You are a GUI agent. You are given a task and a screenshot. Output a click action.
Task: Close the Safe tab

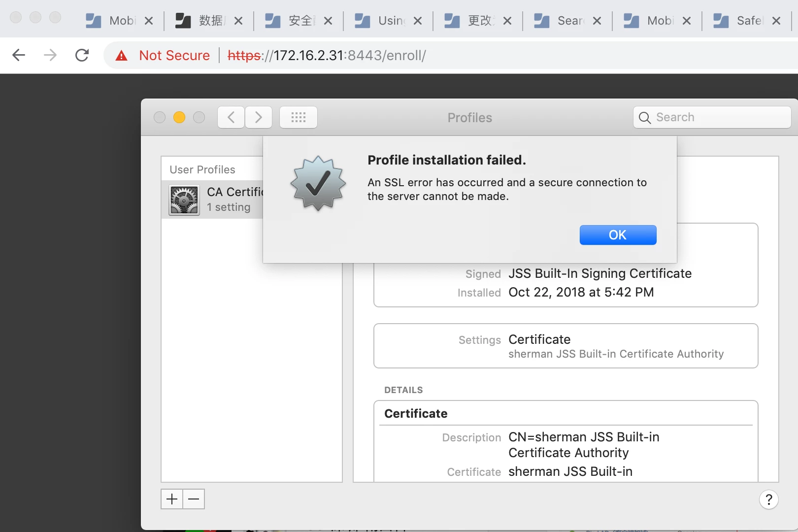(x=776, y=21)
